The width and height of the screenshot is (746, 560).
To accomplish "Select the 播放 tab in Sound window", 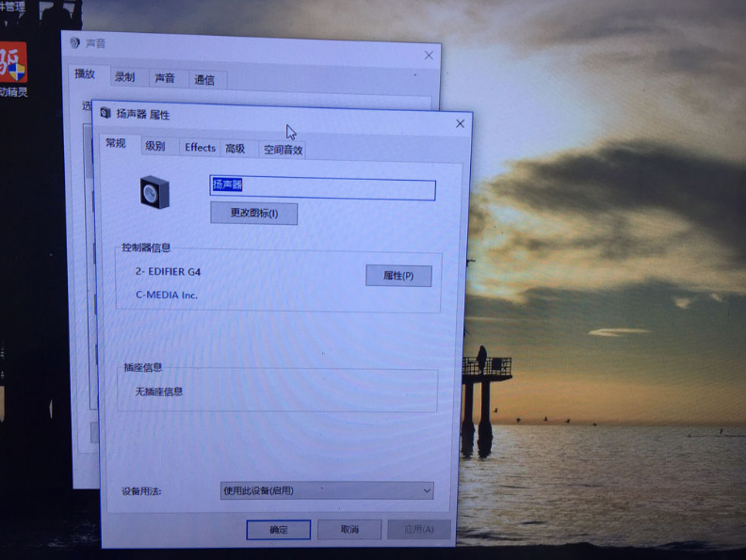I will point(85,74).
